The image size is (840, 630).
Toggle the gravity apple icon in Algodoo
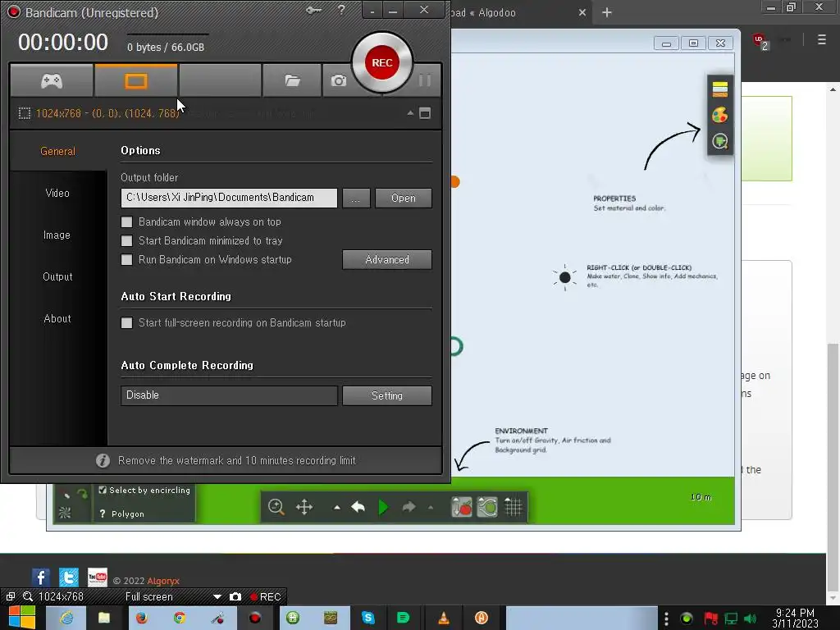[x=461, y=507]
